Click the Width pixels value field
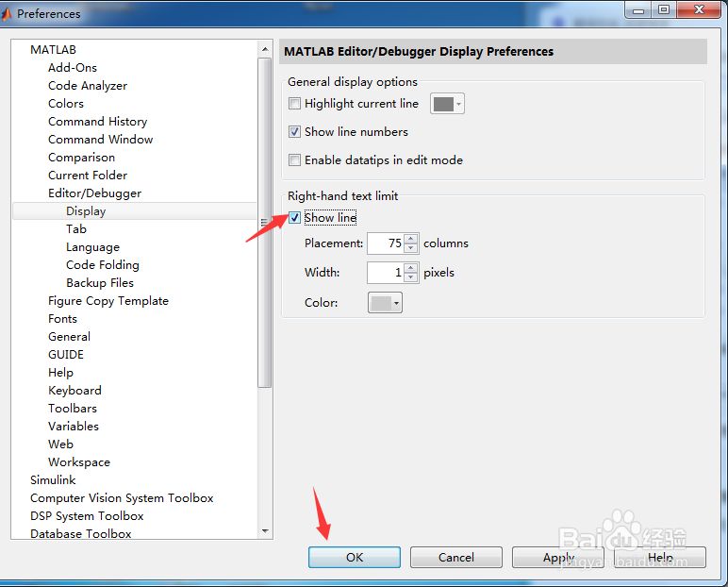 pyautogui.click(x=386, y=273)
